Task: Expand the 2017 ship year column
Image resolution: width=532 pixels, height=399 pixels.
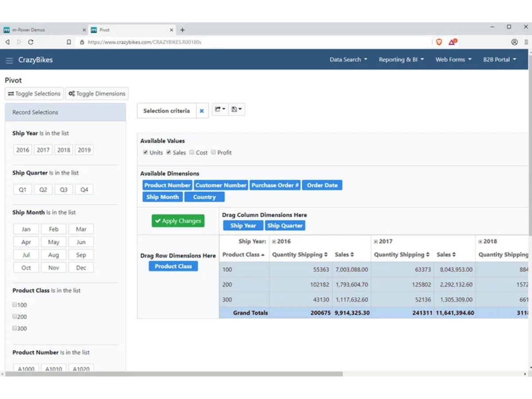Action: click(376, 242)
